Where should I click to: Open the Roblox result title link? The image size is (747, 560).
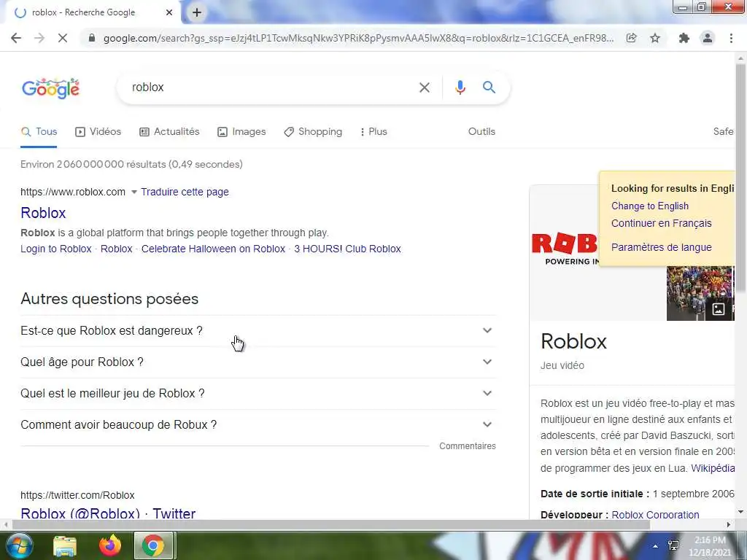pyautogui.click(x=43, y=213)
